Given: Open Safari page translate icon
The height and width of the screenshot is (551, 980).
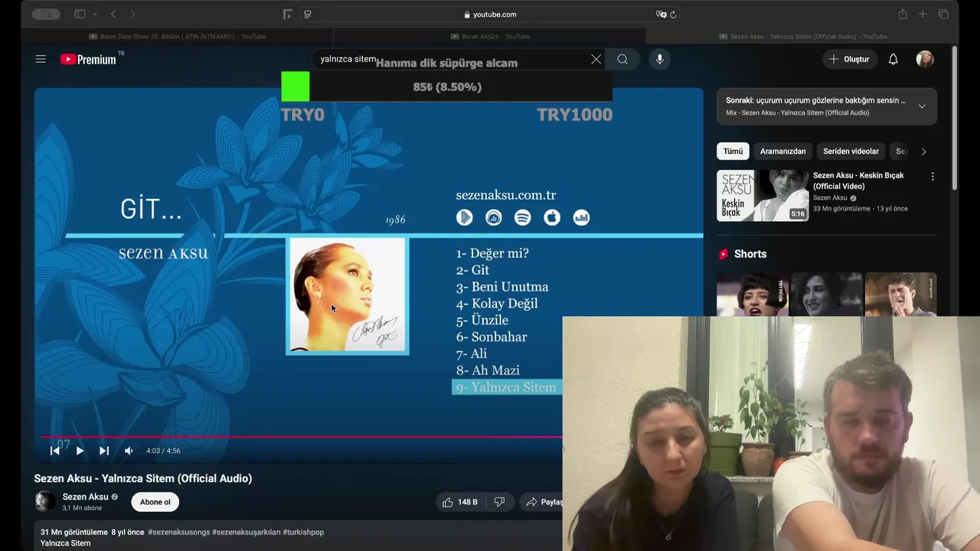Looking at the screenshot, I should [x=661, y=14].
